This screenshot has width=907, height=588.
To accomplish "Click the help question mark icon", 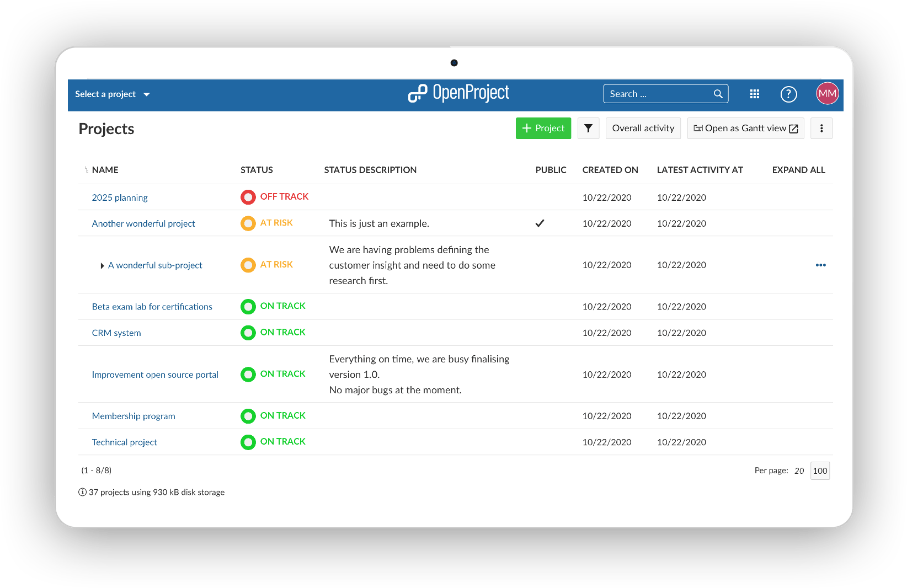I will (x=788, y=94).
